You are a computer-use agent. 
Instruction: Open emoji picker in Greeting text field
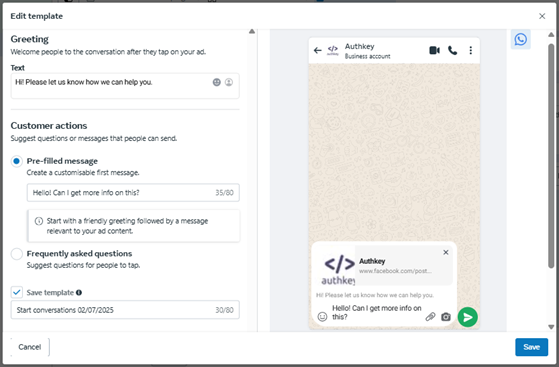[x=217, y=82]
